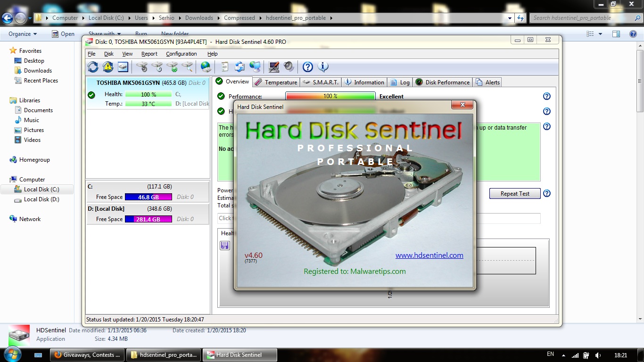Click Explorer's blue help icon
Screen dimensions: 644x362
click(x=633, y=34)
